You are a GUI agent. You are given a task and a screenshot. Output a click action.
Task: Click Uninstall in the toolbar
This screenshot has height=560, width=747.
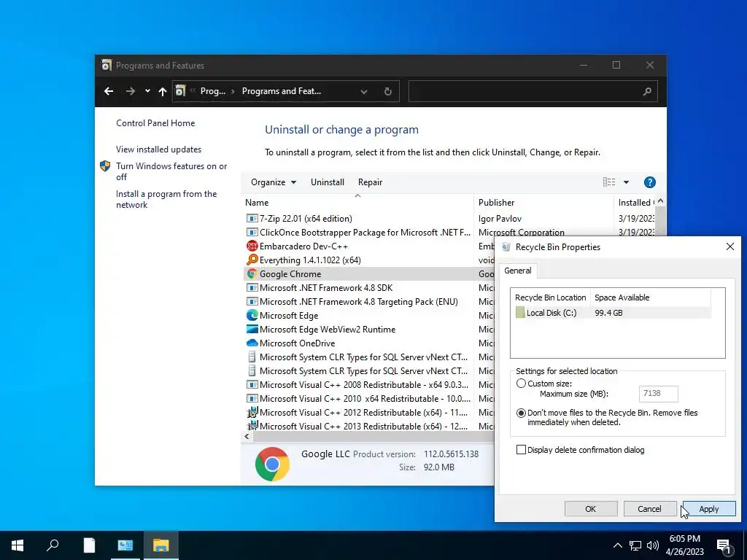click(328, 182)
